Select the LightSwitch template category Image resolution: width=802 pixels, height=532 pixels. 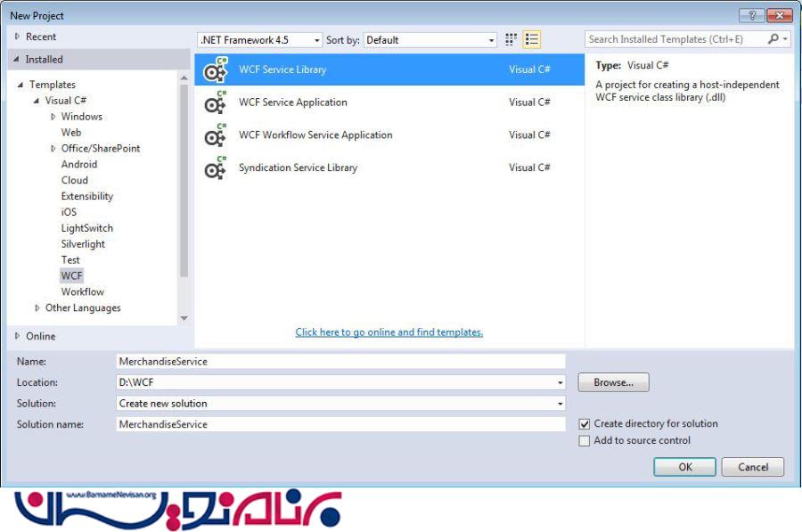click(87, 228)
